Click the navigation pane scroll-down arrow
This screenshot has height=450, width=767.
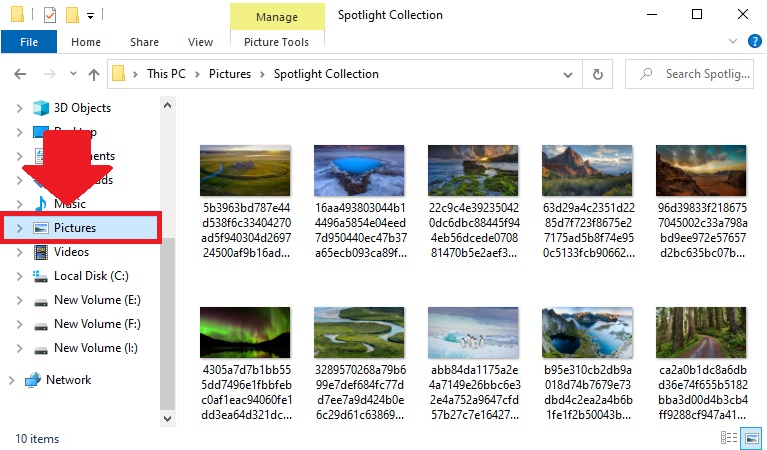(167, 418)
